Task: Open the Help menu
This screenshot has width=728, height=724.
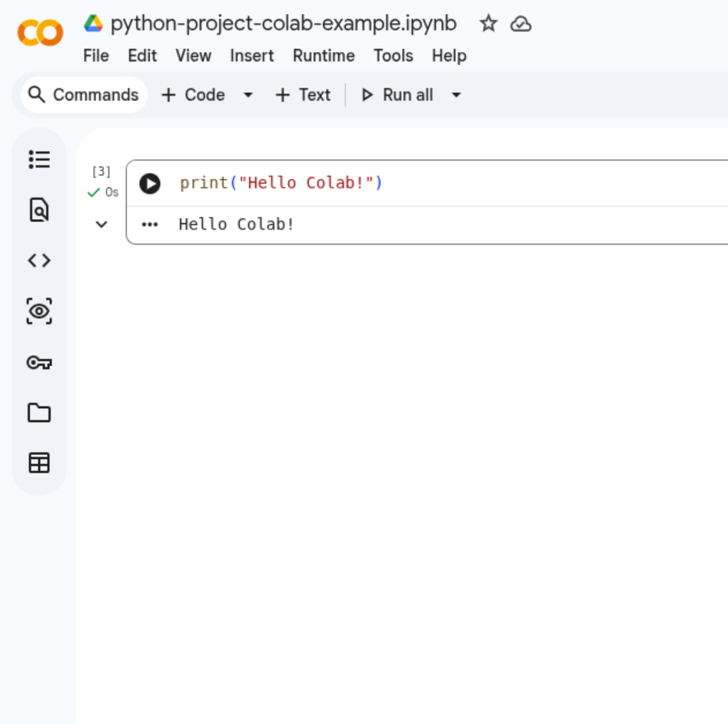Action: (x=449, y=55)
